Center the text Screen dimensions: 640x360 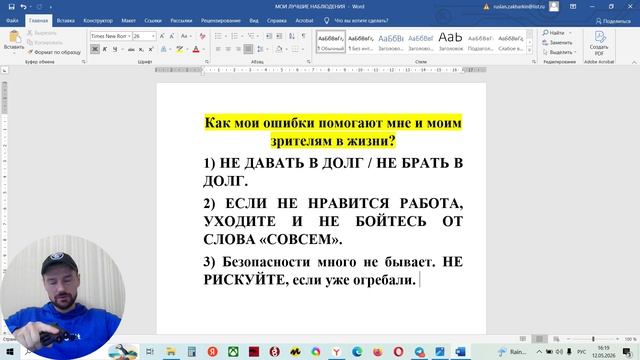pos(228,49)
